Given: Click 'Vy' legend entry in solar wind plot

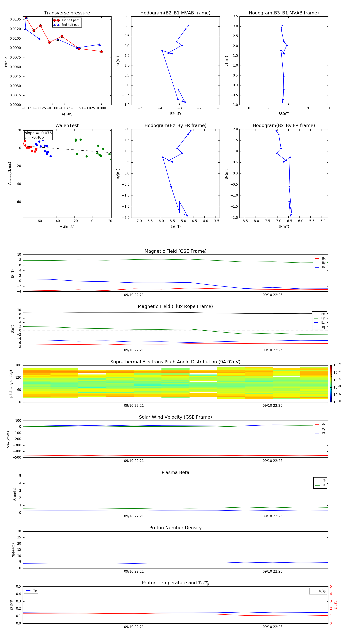Looking at the screenshot, I should 320,429.
